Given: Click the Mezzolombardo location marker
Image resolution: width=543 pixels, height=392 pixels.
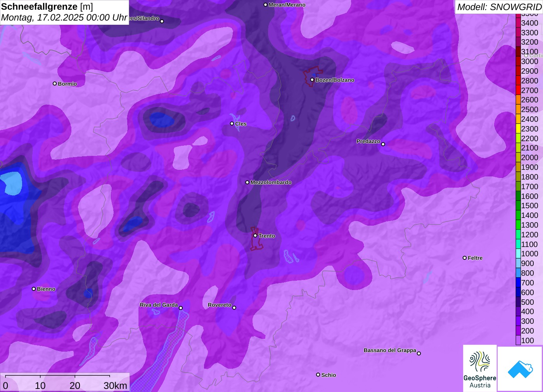Looking at the screenshot, I should (247, 182).
